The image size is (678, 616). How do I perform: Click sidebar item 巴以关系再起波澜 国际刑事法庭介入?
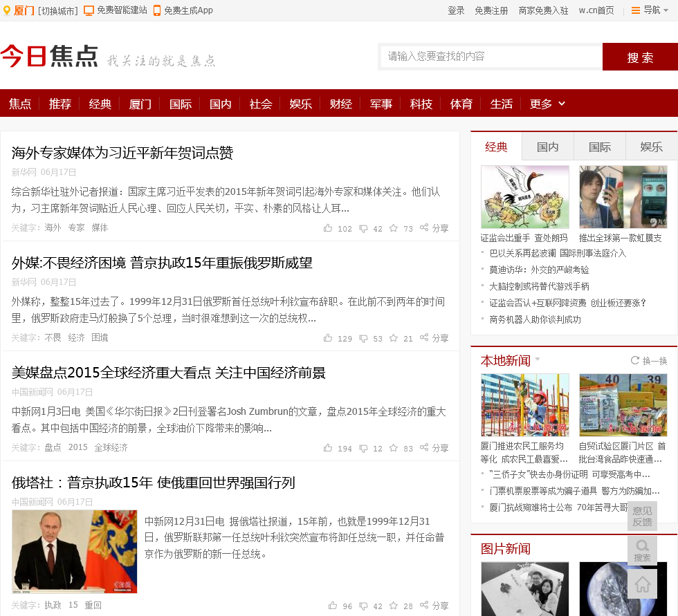coord(558,253)
